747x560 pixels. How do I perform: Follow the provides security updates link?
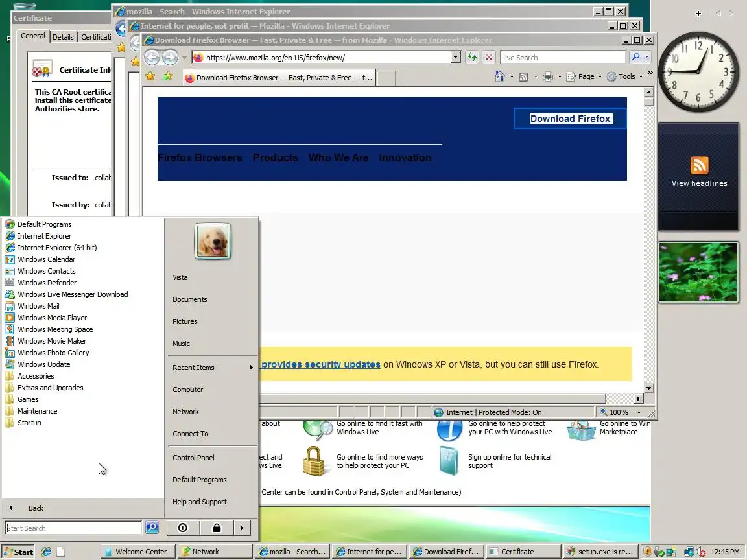pyautogui.click(x=320, y=364)
